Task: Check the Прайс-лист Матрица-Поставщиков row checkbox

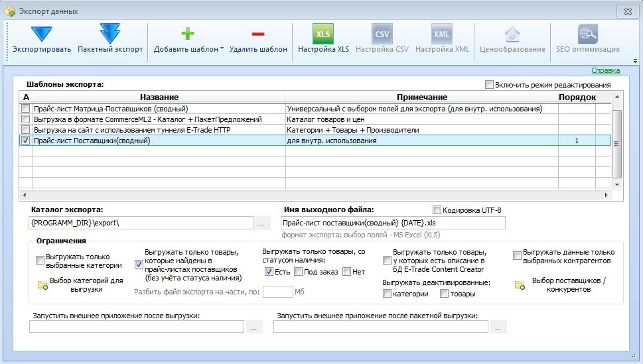Action: tap(25, 109)
